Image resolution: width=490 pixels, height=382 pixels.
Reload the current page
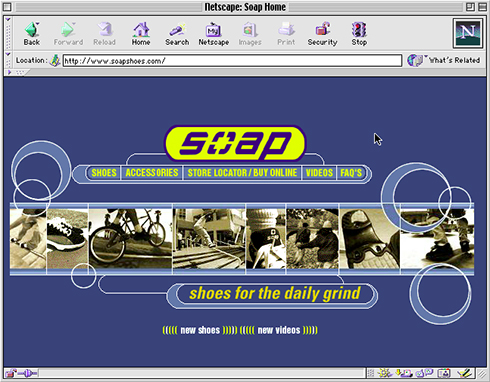104,34
